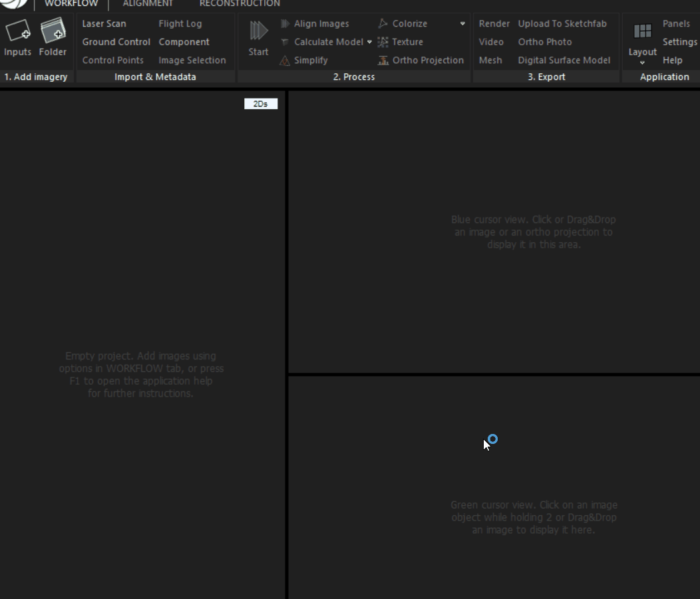Export a Video
This screenshot has width=700, height=599.
(x=491, y=42)
